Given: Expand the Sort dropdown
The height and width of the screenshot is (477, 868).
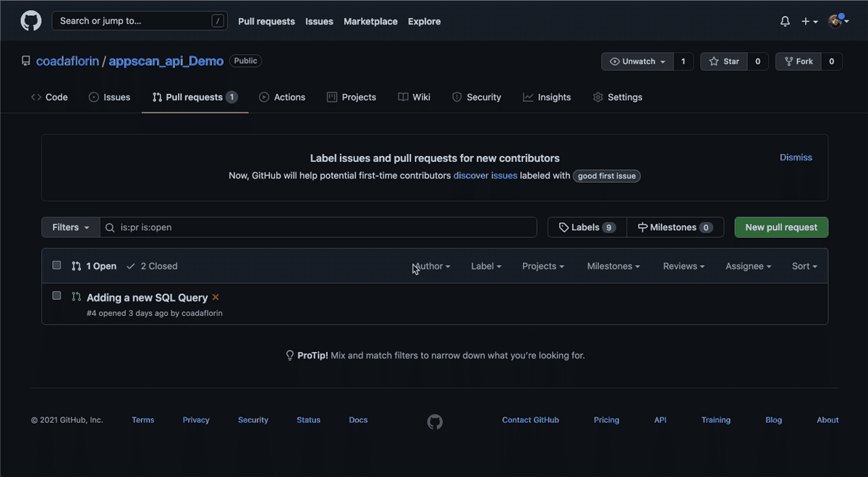Looking at the screenshot, I should click(x=804, y=266).
